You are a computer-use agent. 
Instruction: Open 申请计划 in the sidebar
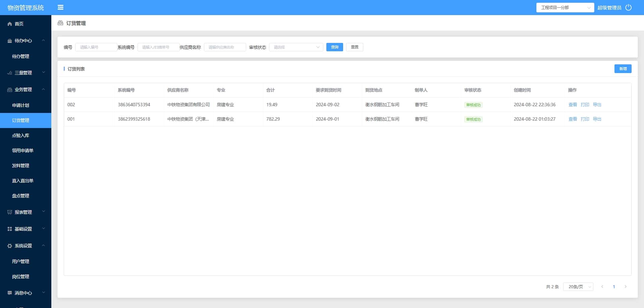click(x=20, y=105)
